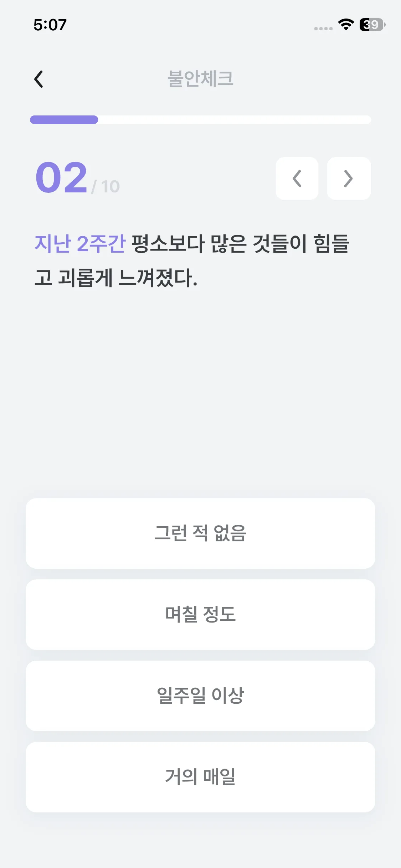Tap the cellular signal dots

click(323, 29)
